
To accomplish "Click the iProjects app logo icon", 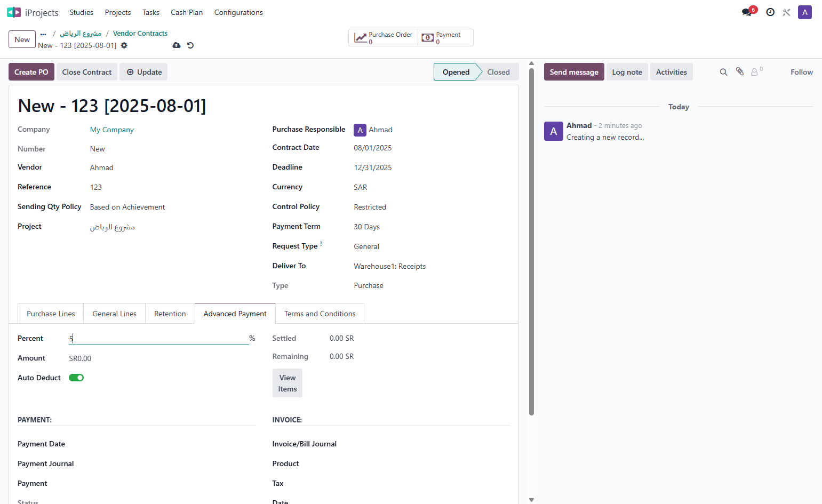I will click(x=14, y=12).
